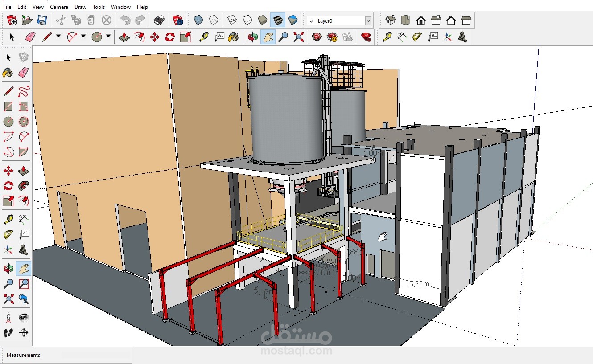The image size is (593, 364).
Task: Expand the Circle shape tool dropdown arrow
Action: [108, 37]
